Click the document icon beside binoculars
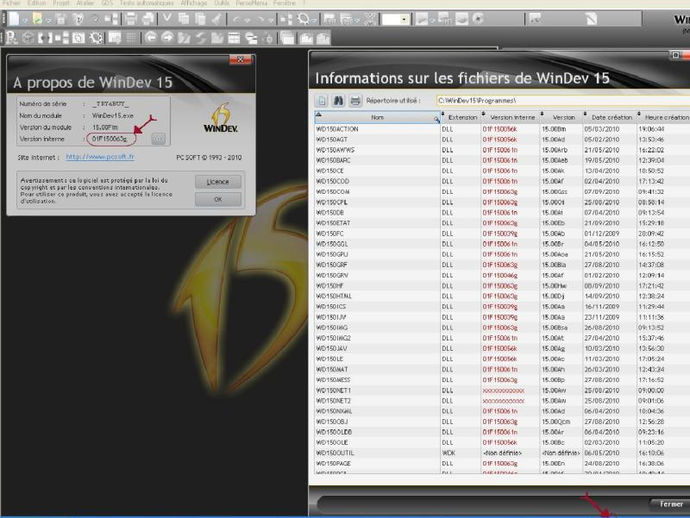 coord(322,101)
